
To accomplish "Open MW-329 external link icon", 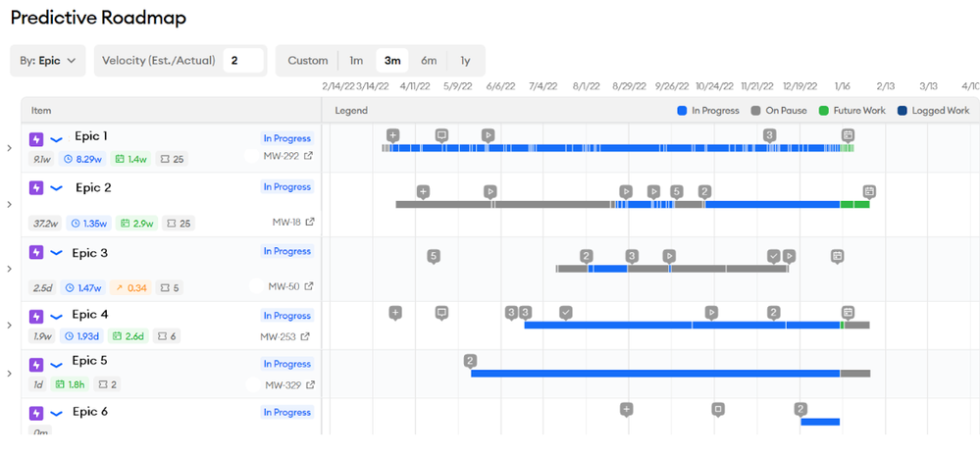I will [x=310, y=384].
